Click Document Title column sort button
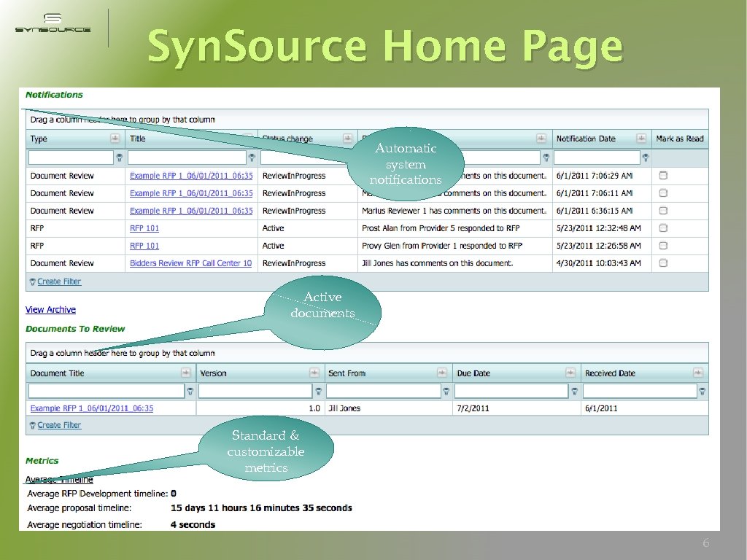747x560 pixels. (186, 373)
